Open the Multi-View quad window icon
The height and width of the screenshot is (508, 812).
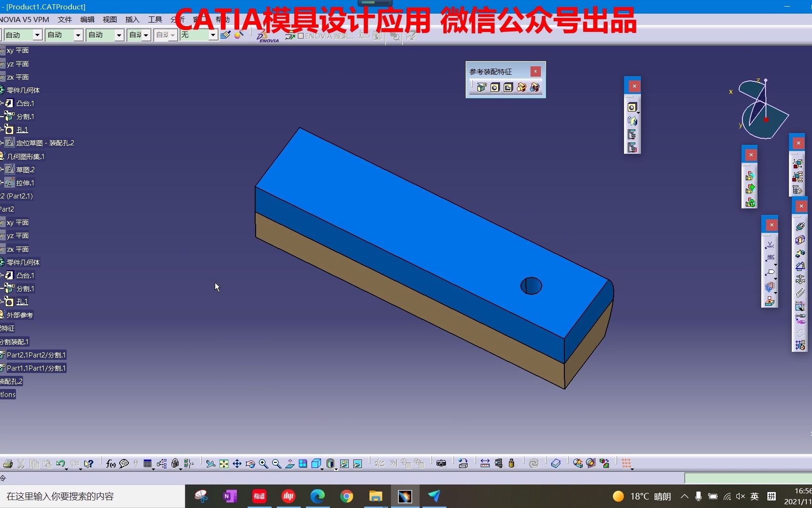click(x=303, y=464)
